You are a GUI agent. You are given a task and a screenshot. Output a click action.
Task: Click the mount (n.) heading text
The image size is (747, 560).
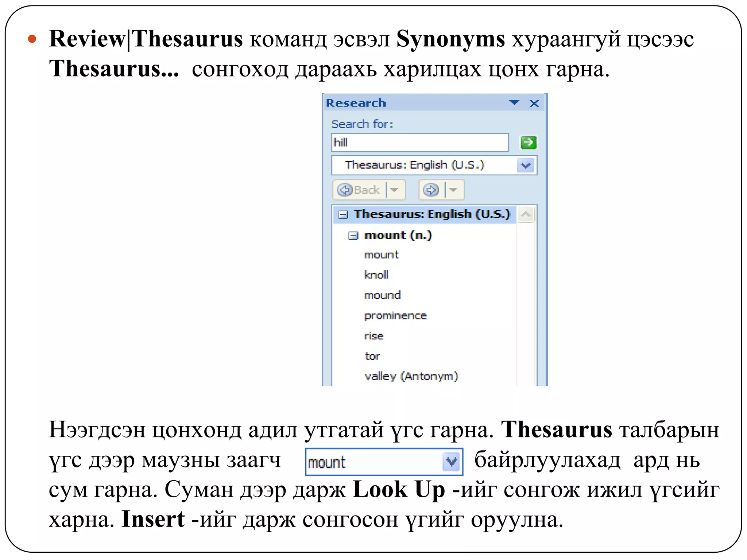(398, 236)
